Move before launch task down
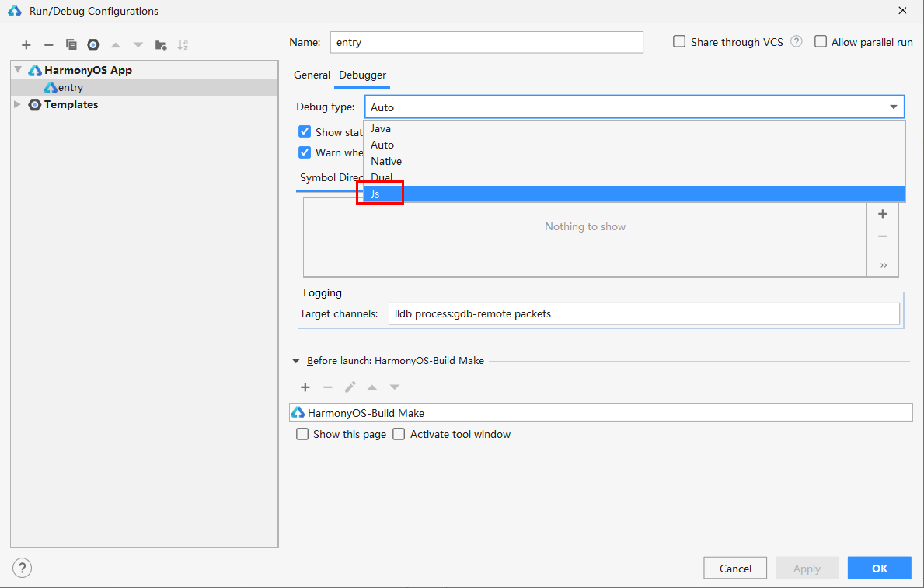This screenshot has height=588, width=924. click(394, 387)
